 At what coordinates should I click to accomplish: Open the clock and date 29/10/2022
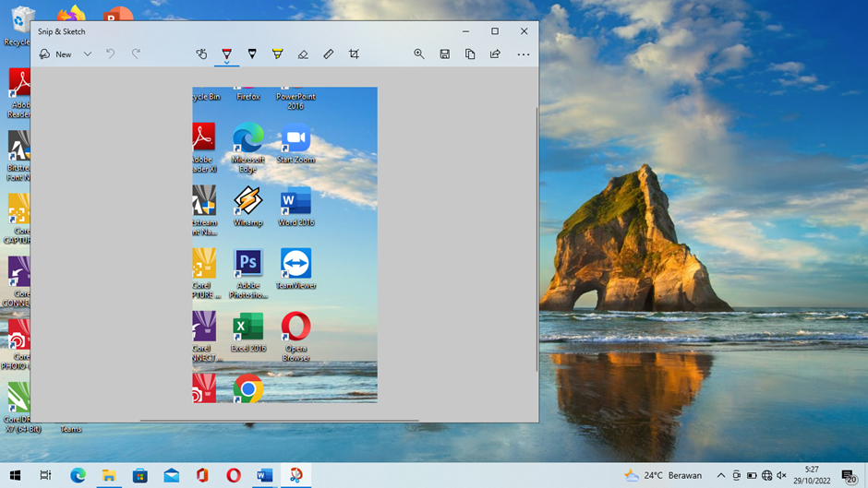pos(812,475)
